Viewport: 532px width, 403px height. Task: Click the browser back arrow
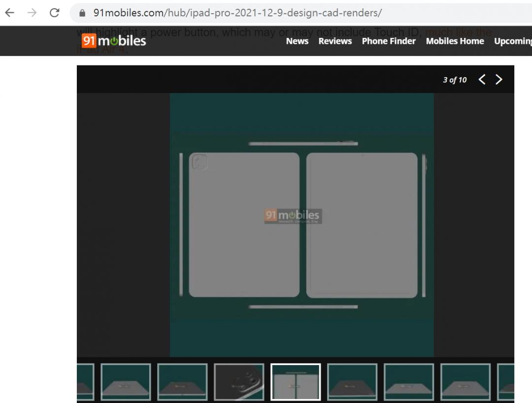(9, 13)
